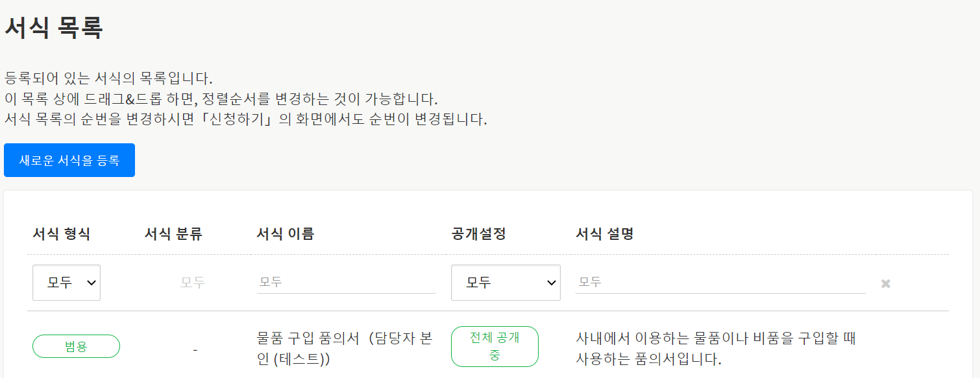The height and width of the screenshot is (378, 980).
Task: Click the purchase form description text
Action: coord(716,348)
